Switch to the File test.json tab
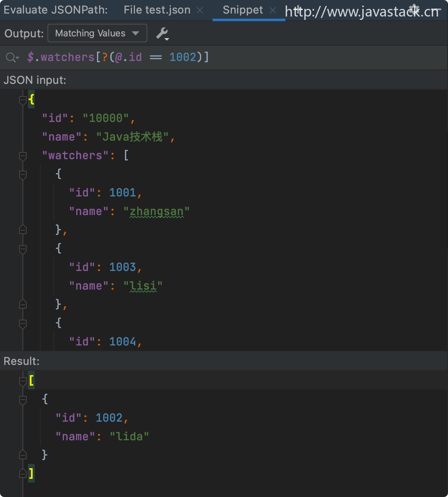 point(157,10)
